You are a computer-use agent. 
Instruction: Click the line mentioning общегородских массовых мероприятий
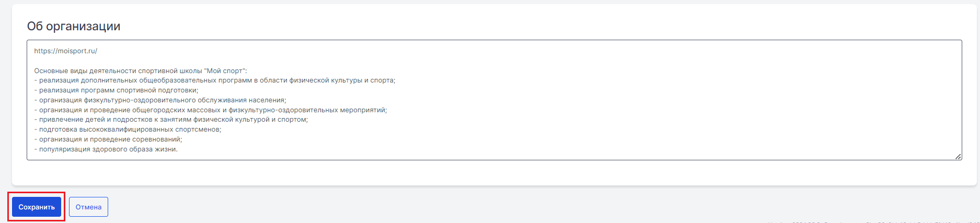click(x=211, y=110)
